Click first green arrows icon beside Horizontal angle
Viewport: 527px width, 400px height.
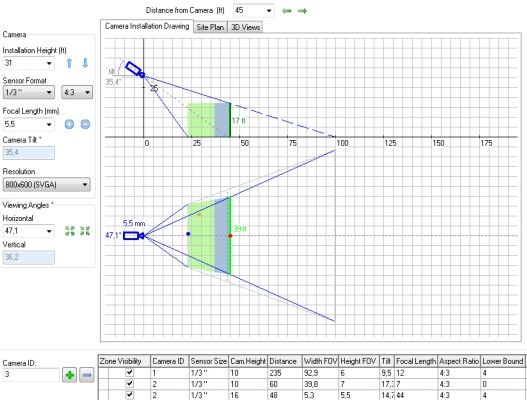[70, 231]
